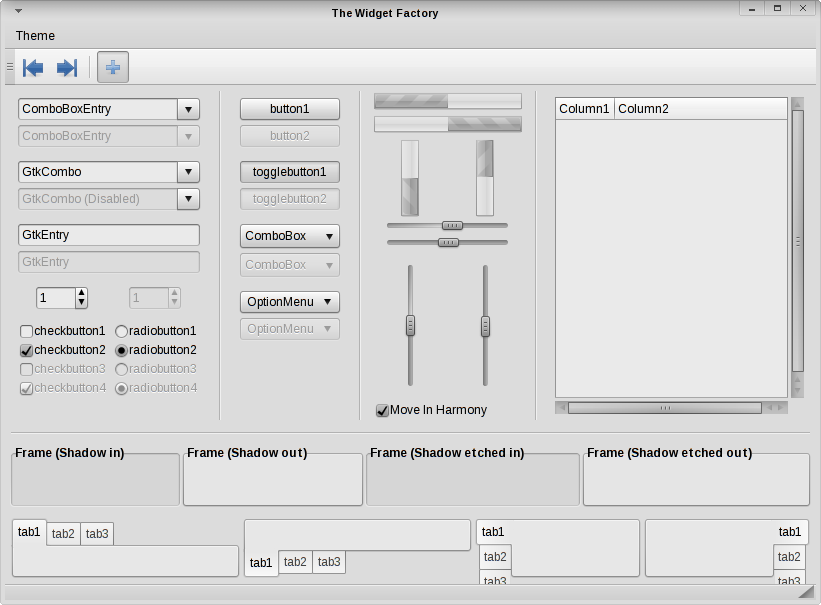Click the lower horizontal slider handle

click(x=448, y=243)
